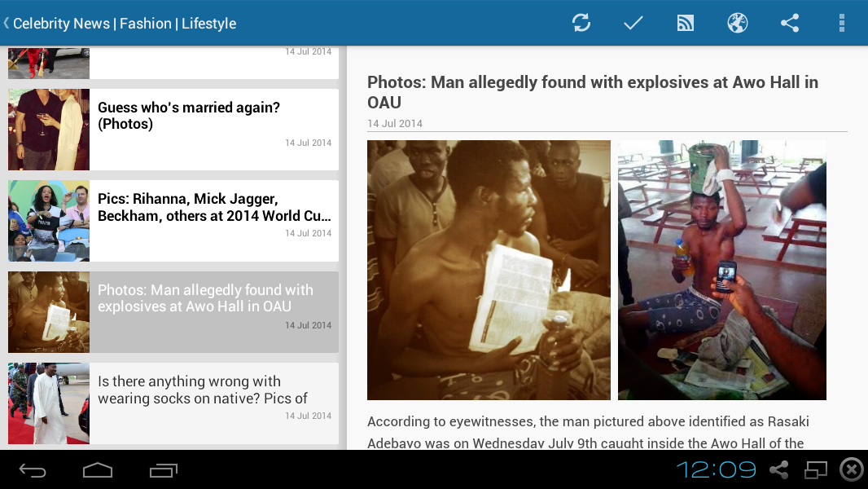Tap the circled X icon in system bar
The width and height of the screenshot is (868, 489).
pyautogui.click(x=852, y=469)
